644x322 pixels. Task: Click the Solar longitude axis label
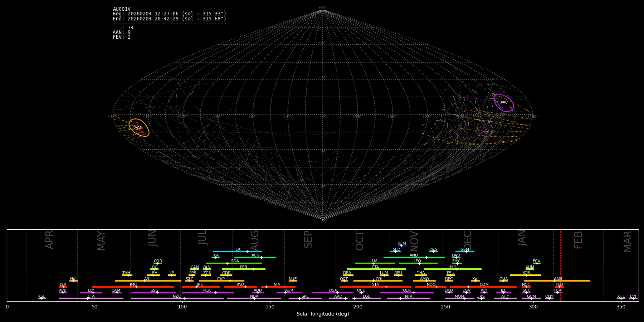[x=323, y=314]
